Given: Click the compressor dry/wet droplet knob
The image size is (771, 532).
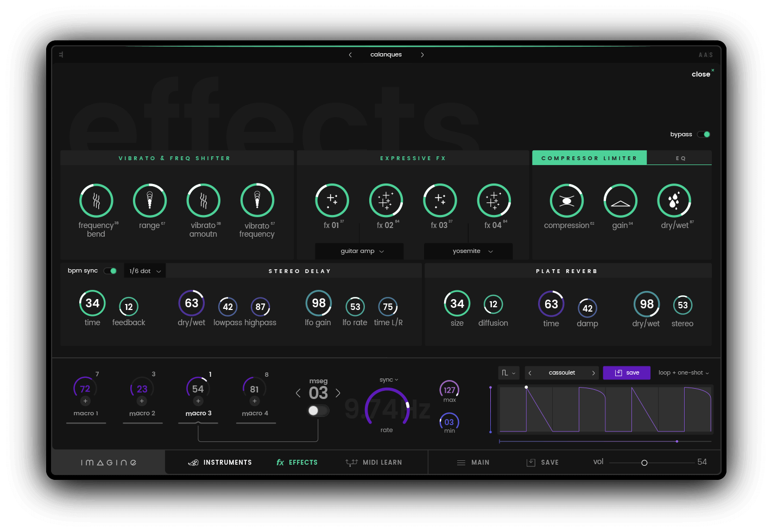Looking at the screenshot, I should [674, 201].
